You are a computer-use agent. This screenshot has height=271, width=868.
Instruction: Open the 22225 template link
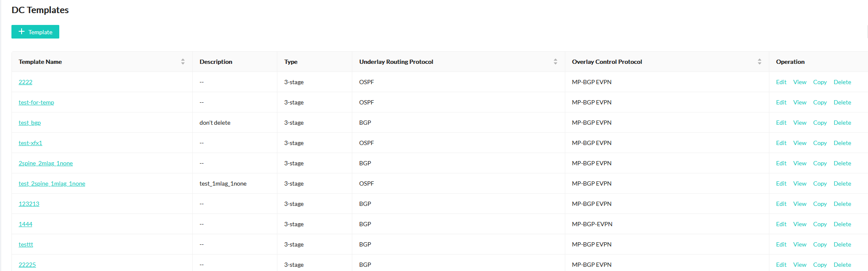(x=27, y=265)
